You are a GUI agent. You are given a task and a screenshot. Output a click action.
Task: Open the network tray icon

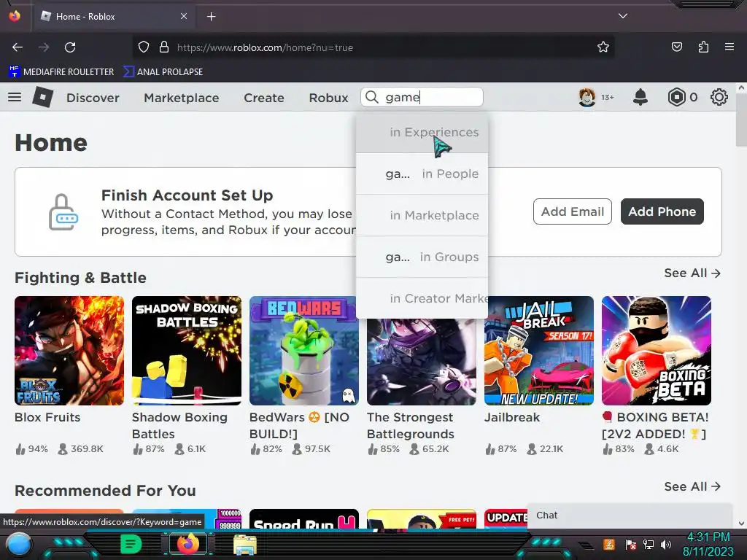649,544
